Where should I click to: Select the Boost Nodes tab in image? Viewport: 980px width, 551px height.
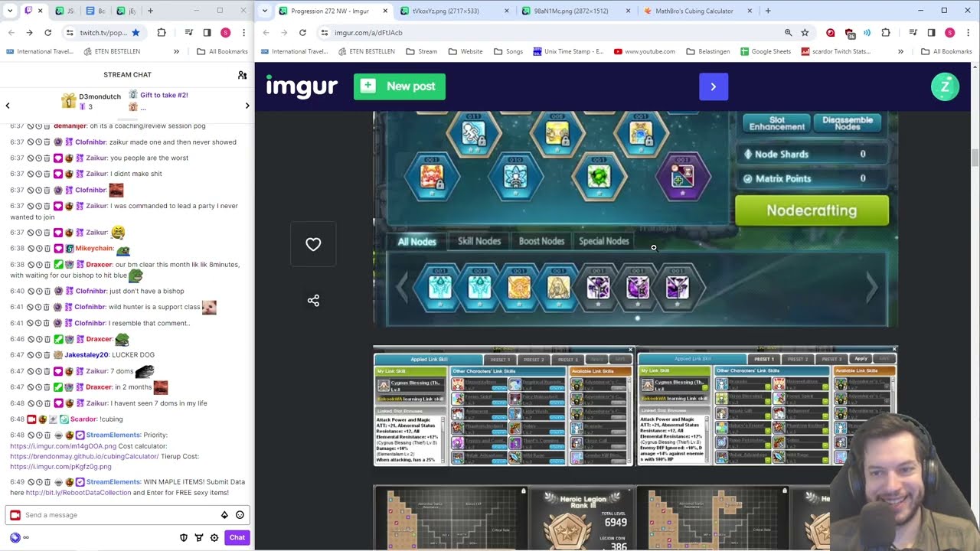541,241
